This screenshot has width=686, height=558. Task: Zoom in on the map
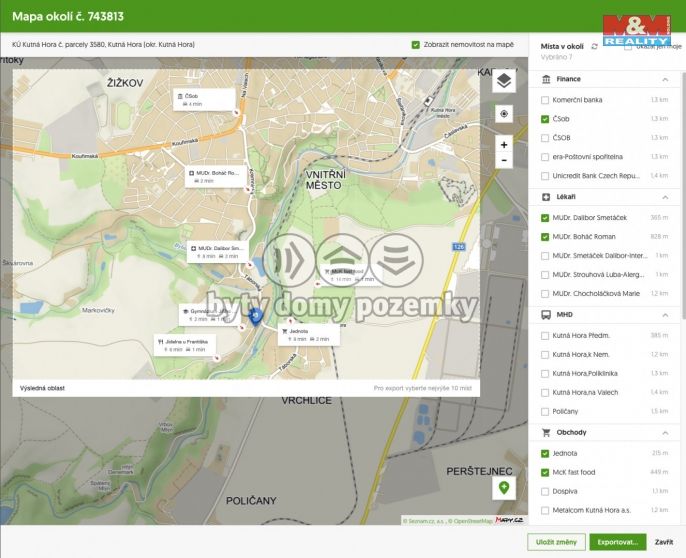point(504,145)
